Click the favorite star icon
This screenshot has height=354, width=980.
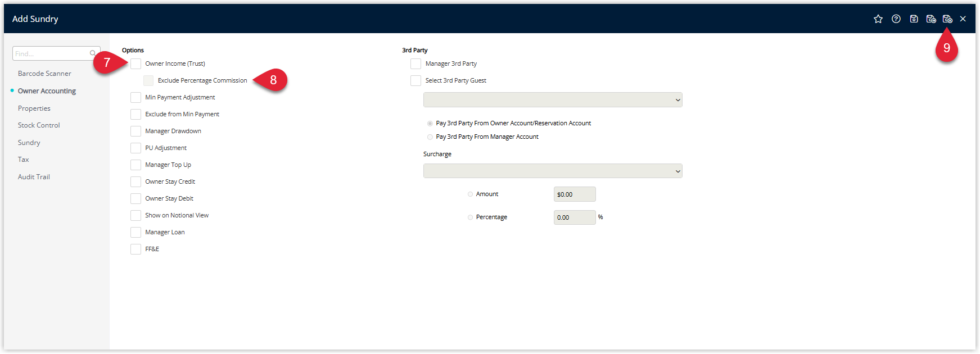878,19
